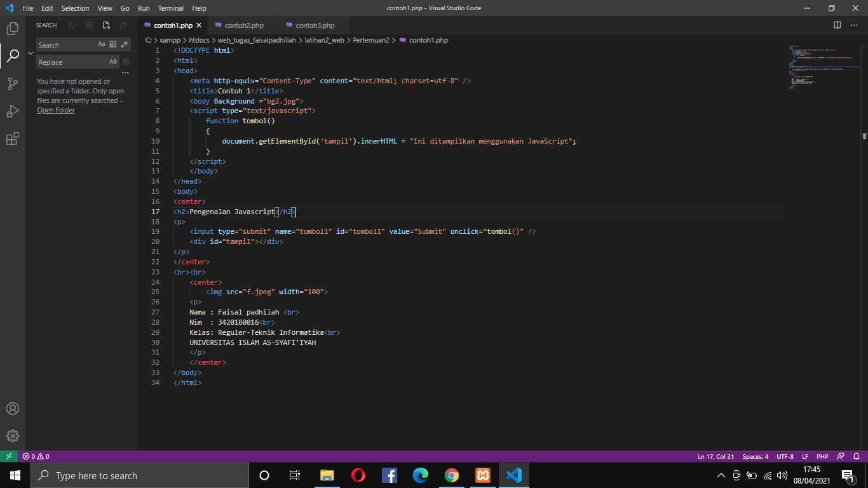Image resolution: width=868 pixels, height=488 pixels.
Task: Change encoding via UTF-8
Action: [785, 456]
